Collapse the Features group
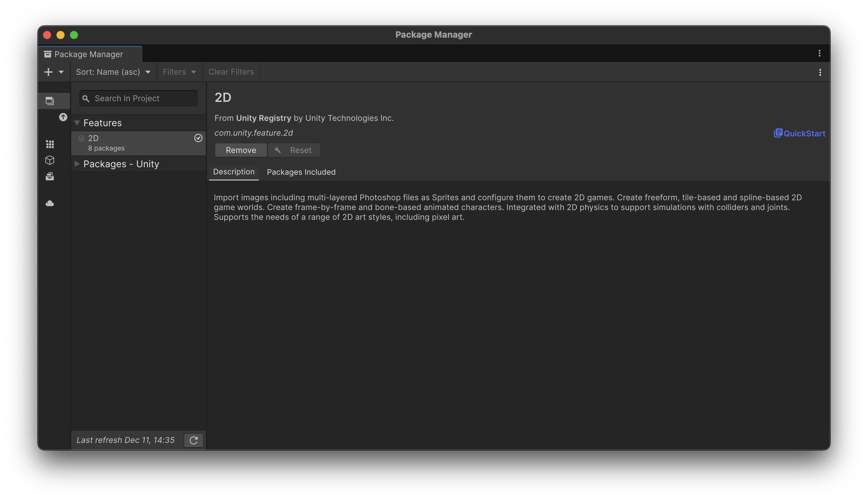Screen dimensions: 868x500 tap(77, 123)
